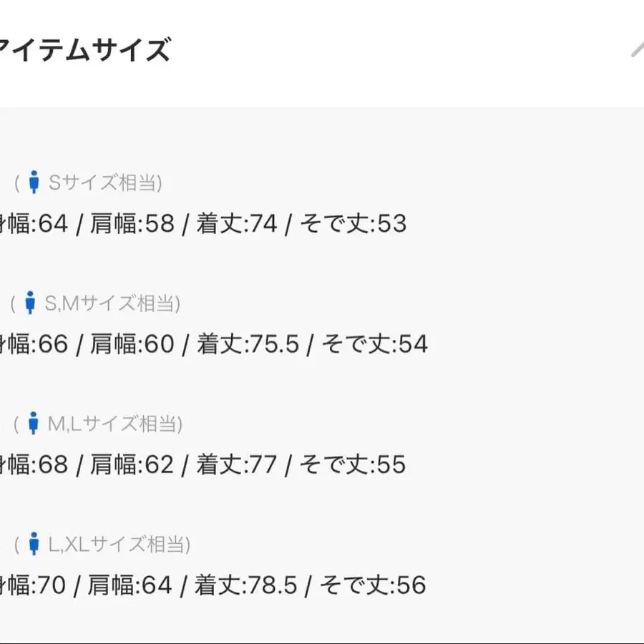Select the person icon for M,Lサイズ相当
Screen dimensions: 644x644
(33, 423)
